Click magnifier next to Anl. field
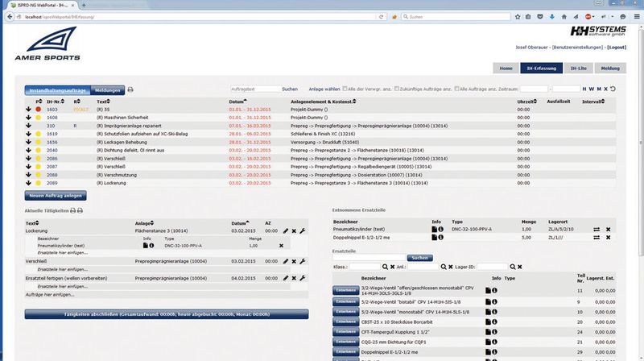This screenshot has width=644, height=361. tap(444, 267)
